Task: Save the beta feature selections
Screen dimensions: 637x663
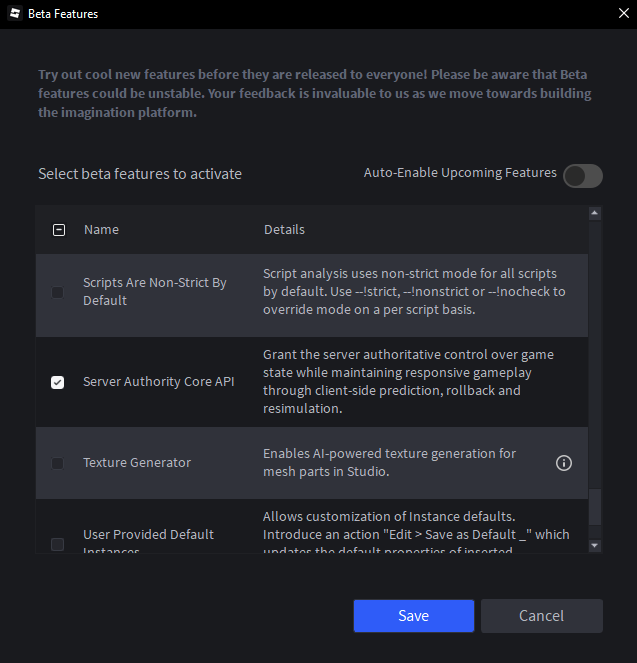Action: point(413,616)
